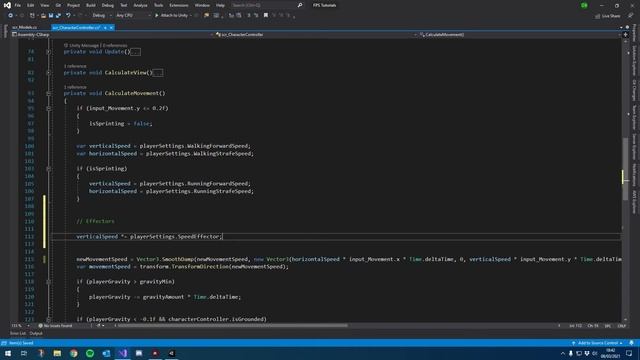Collapse the CalculateMovement() method
Image resolution: width=640 pixels, height=360 pixels.
tap(49, 93)
